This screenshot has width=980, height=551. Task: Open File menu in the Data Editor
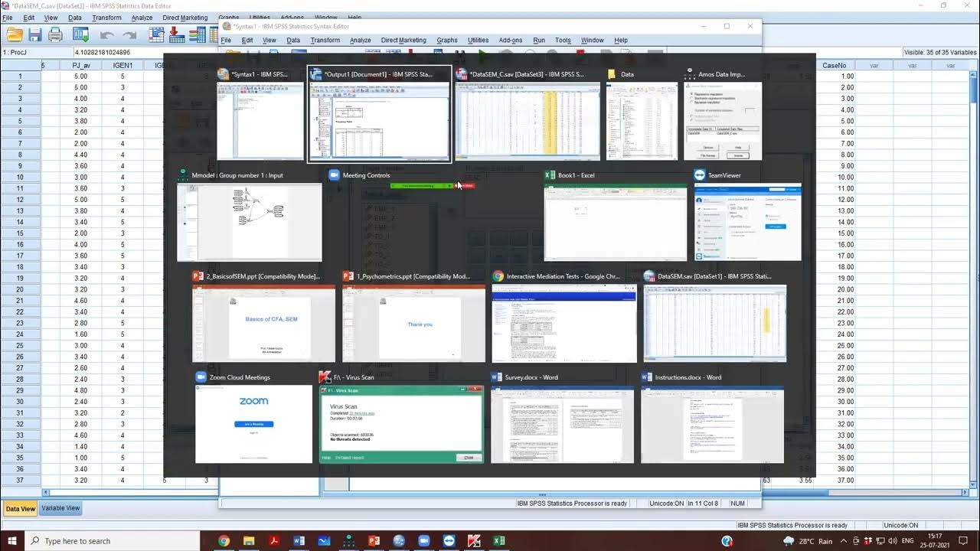(x=8, y=18)
